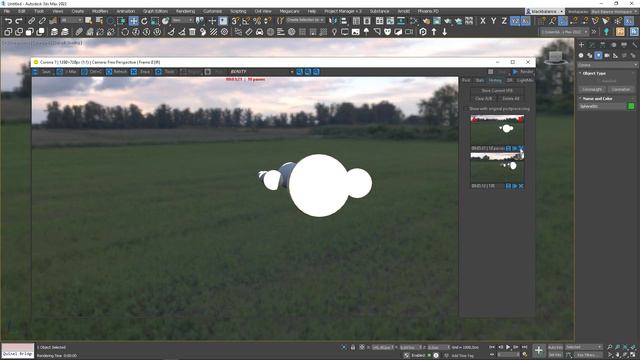Activate the Select and Scale tool

[x=155, y=21]
